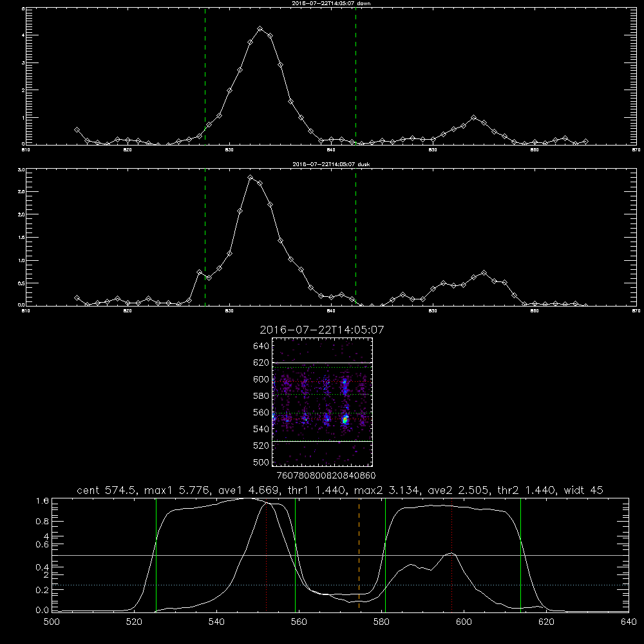644x644 pixels.
Task: Click the 580 label on heatmap y-axis
Action: (261, 396)
